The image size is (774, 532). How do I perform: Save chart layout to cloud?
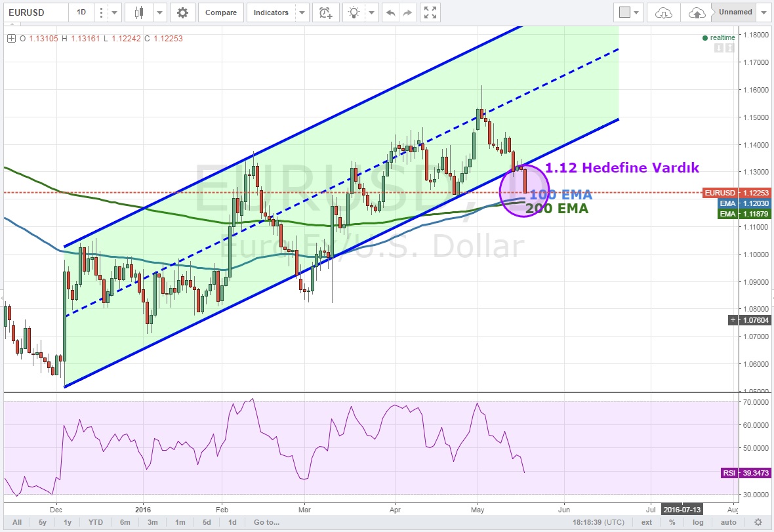[697, 12]
